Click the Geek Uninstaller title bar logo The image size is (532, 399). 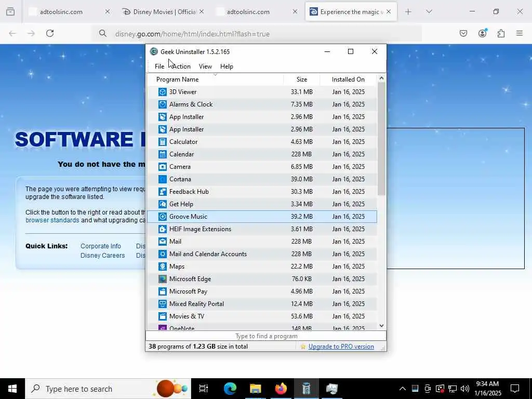pyautogui.click(x=154, y=51)
